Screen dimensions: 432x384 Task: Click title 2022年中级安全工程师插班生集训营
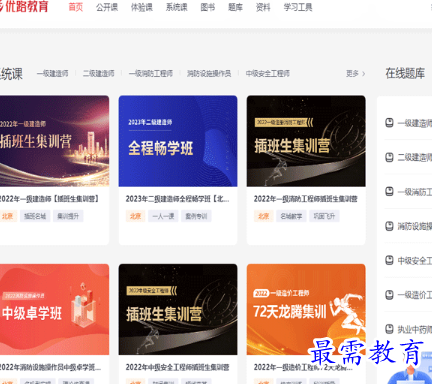coord(177,367)
